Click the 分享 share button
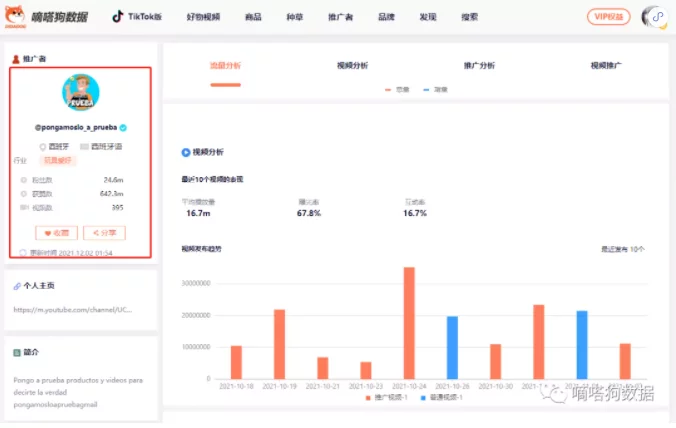The image size is (676, 428). pos(104,233)
